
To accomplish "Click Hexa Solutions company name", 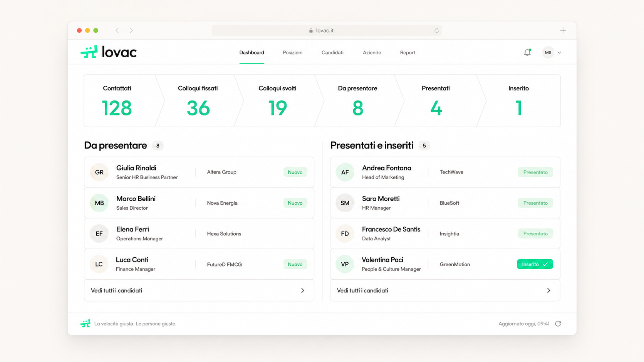I will (224, 234).
